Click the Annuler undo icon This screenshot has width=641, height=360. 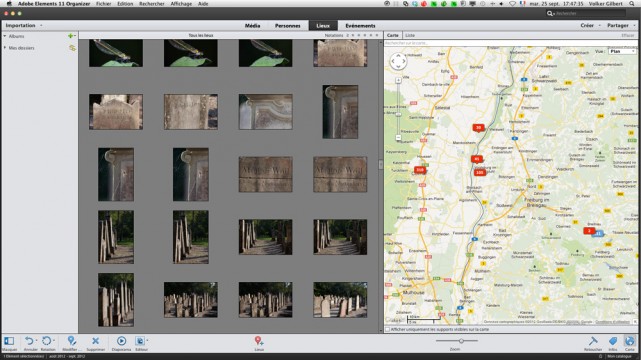pos(29,341)
